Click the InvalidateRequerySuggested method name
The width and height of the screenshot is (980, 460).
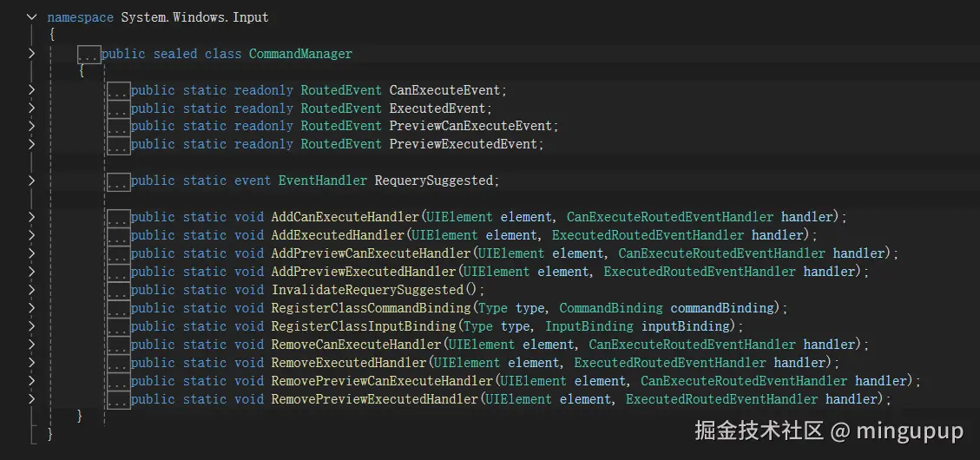point(367,290)
